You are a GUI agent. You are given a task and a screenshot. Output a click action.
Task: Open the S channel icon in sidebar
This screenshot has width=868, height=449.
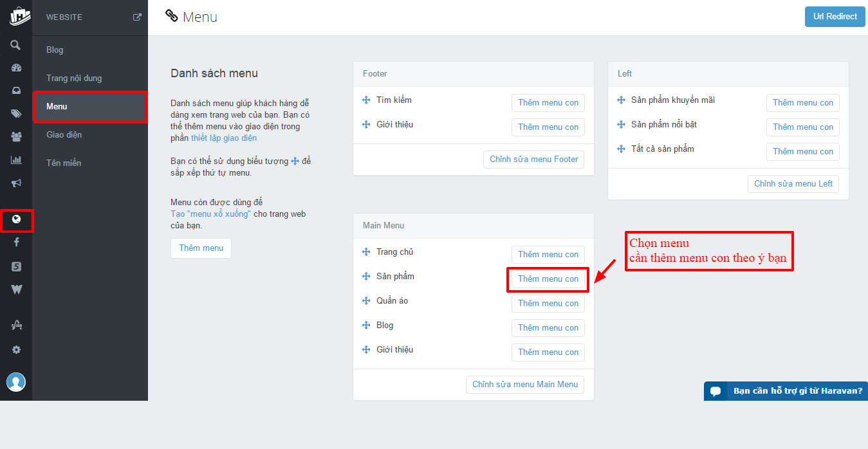coord(16,266)
